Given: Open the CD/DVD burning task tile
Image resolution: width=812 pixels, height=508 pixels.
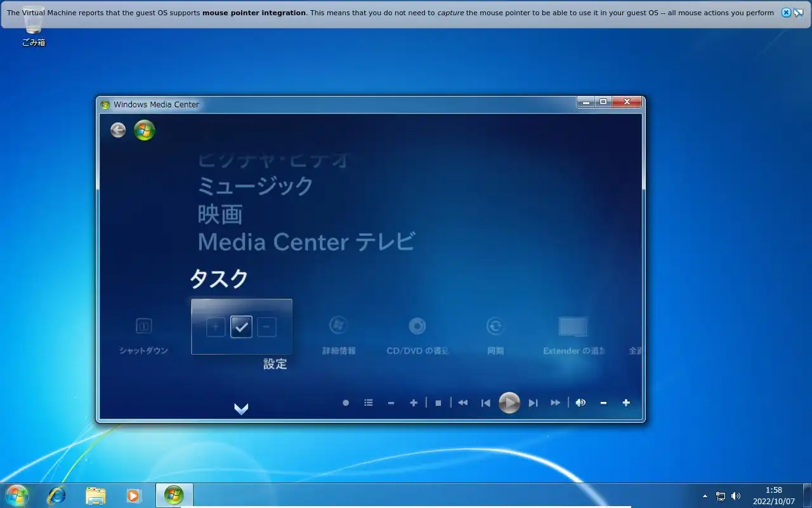Looking at the screenshot, I should coord(417,336).
